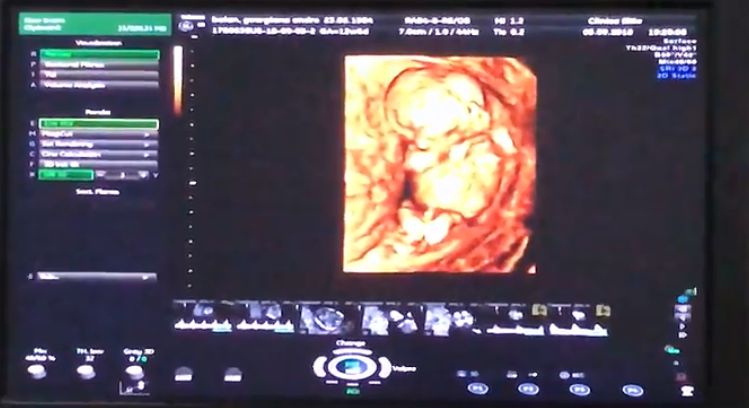Open the first Doppler waveform thumbnail

tap(203, 317)
